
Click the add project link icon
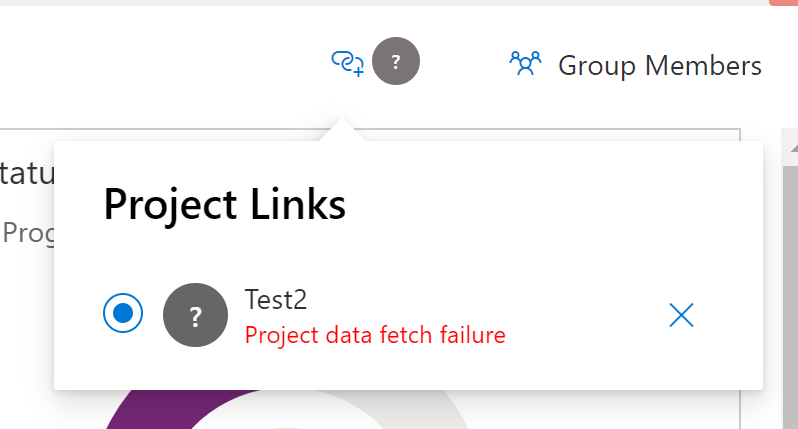coord(346,64)
